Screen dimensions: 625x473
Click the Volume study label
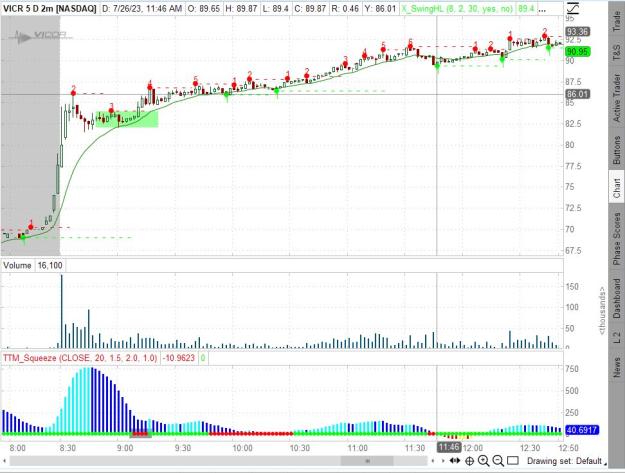[17, 265]
